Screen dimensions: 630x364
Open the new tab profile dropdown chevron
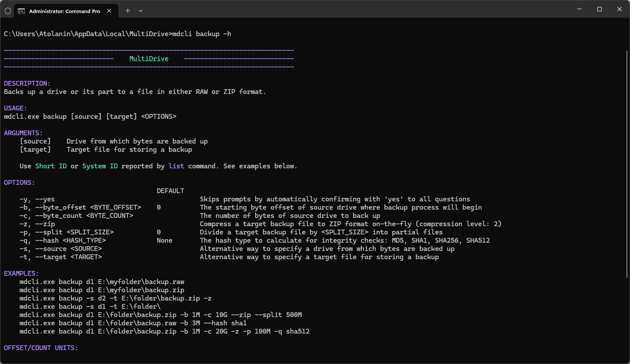click(x=140, y=11)
